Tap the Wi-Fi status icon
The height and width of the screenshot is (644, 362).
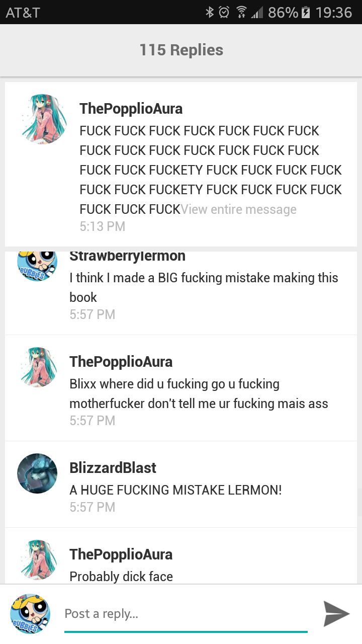(241, 12)
